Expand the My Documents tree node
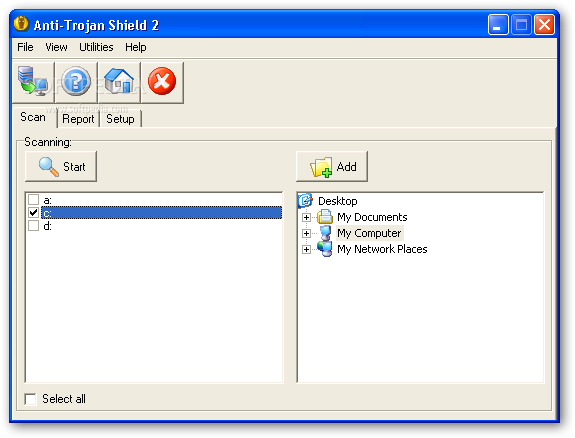Screen dimensions: 575x438 click(306, 218)
